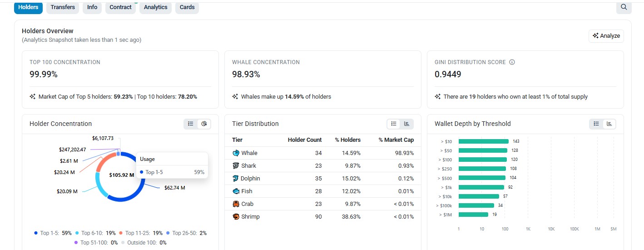
Task: Click the $62.74 M chart label
Action: pos(175,188)
